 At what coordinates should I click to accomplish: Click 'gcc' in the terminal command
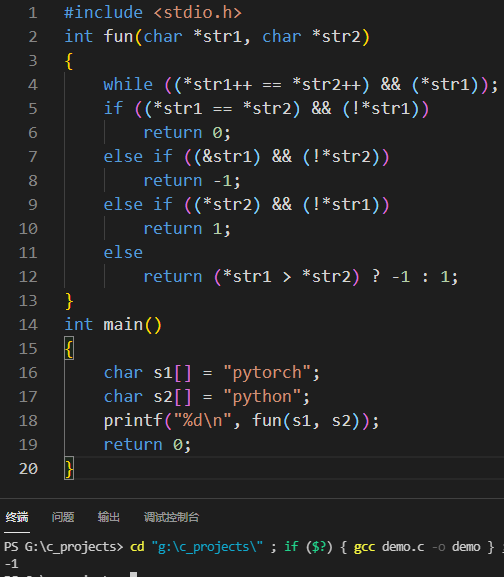coord(364,547)
